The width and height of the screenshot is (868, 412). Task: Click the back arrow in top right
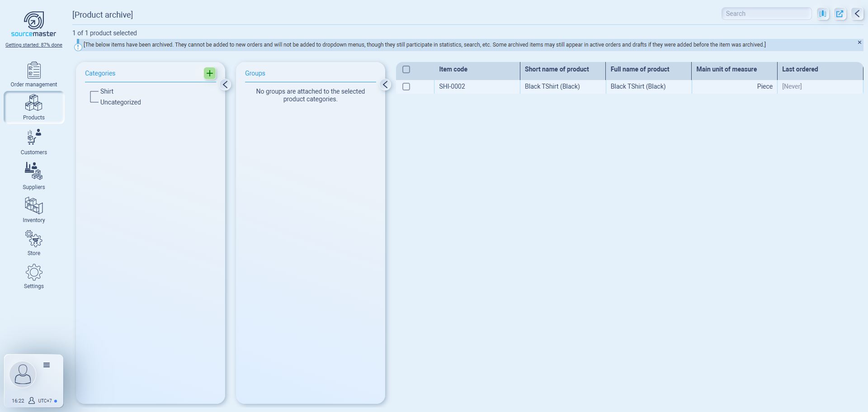tap(857, 14)
